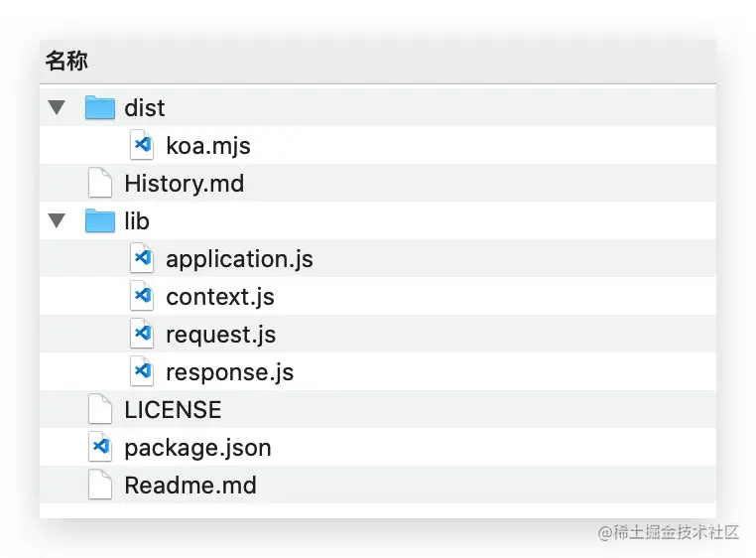Click the koa.mjs VS Code file icon
This screenshot has width=756, height=558.
point(142,145)
